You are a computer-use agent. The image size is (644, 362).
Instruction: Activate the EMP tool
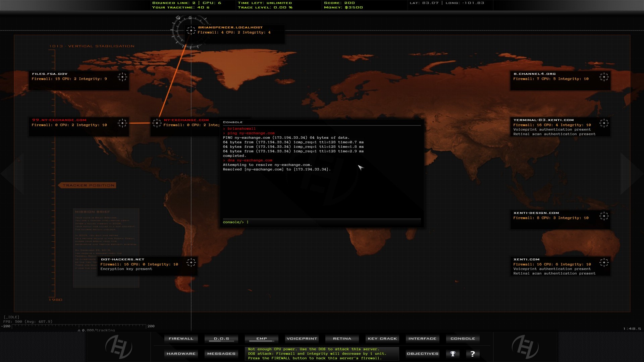pyautogui.click(x=262, y=339)
